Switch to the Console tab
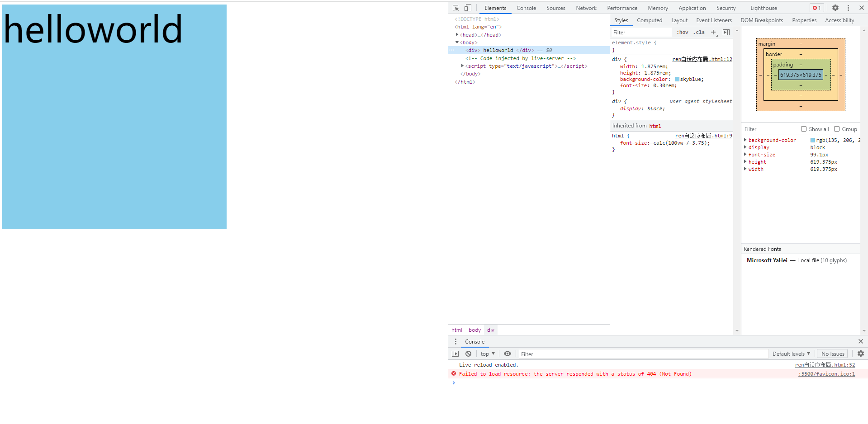Image resolution: width=868 pixels, height=424 pixels. point(526,8)
